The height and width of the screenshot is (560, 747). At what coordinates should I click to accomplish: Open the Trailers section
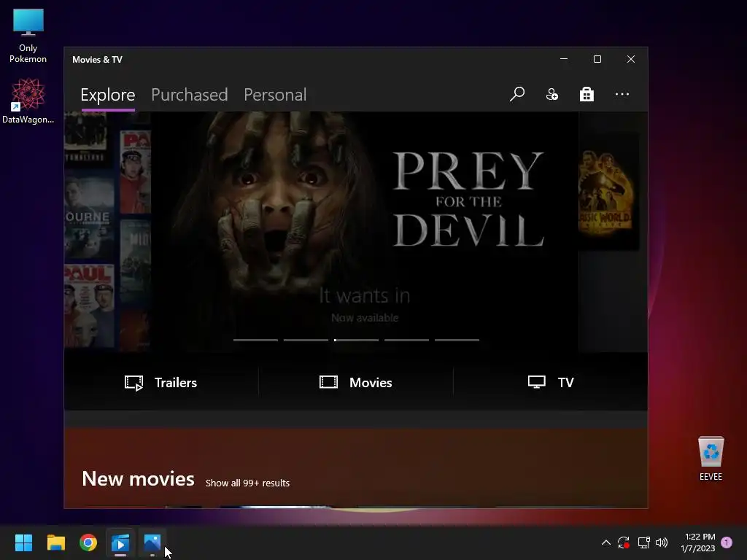click(x=161, y=382)
